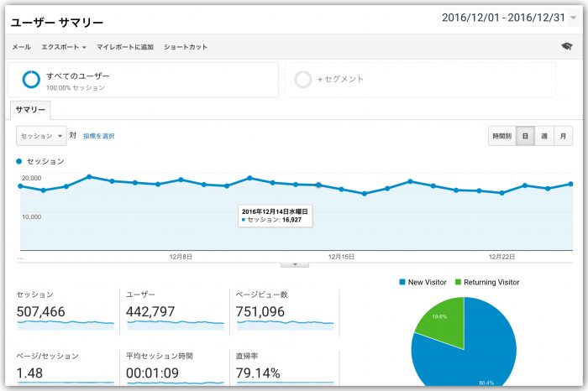Switch chart granularity to 時間別
The height and width of the screenshot is (391, 588).
(x=501, y=136)
